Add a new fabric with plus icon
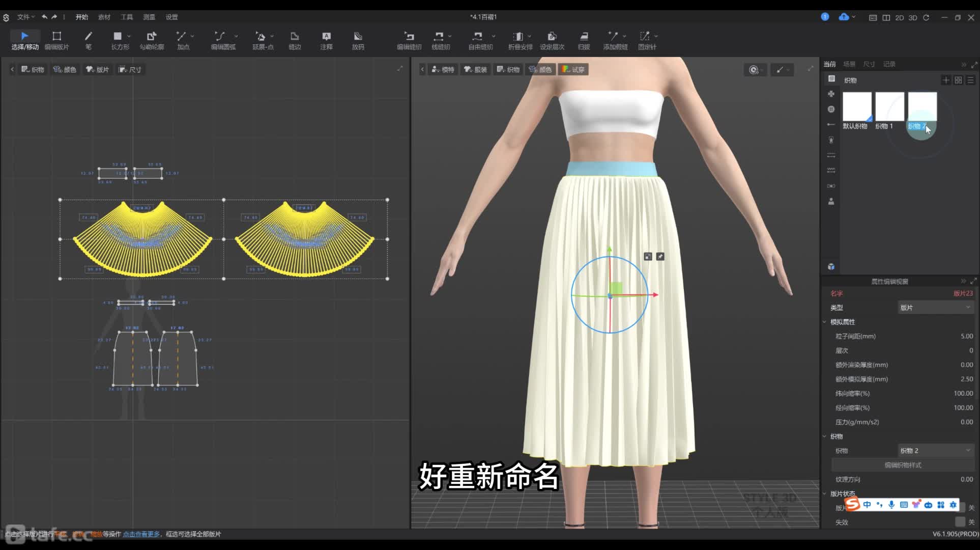 [945, 80]
